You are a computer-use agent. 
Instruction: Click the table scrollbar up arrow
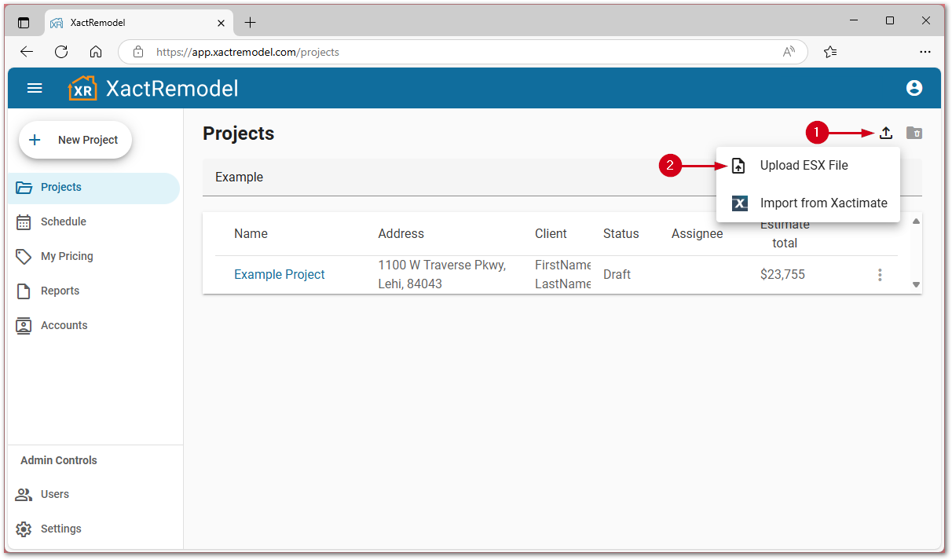(x=916, y=221)
